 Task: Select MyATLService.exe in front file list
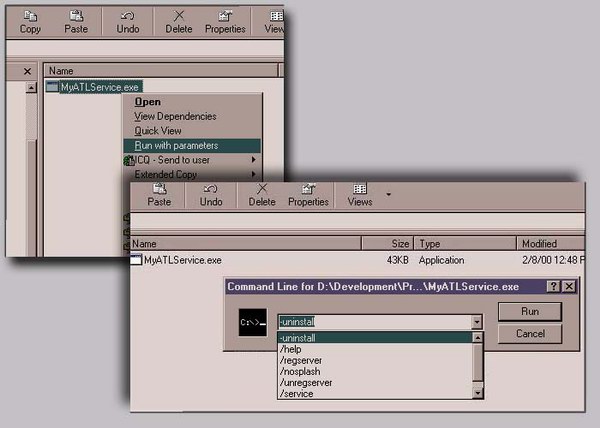coord(183,260)
